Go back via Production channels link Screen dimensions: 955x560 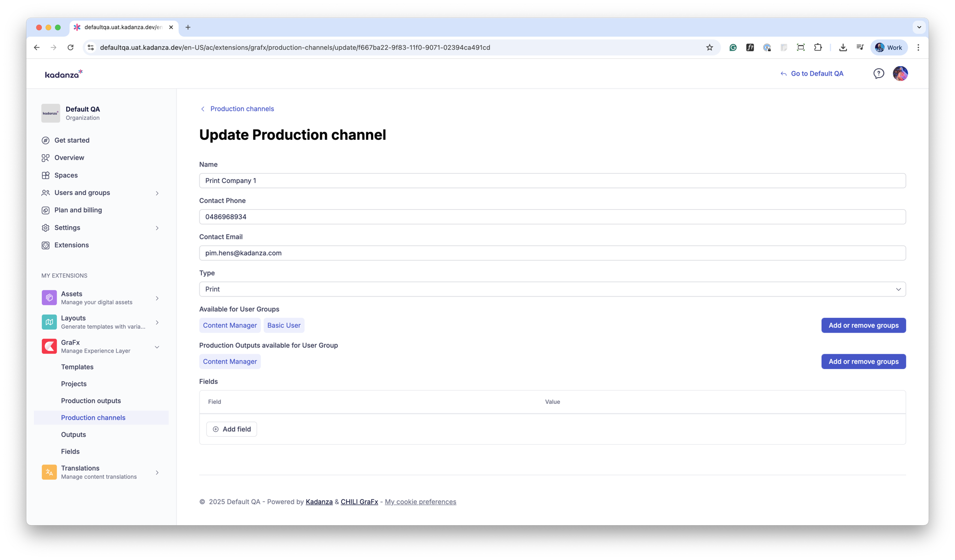pyautogui.click(x=241, y=109)
